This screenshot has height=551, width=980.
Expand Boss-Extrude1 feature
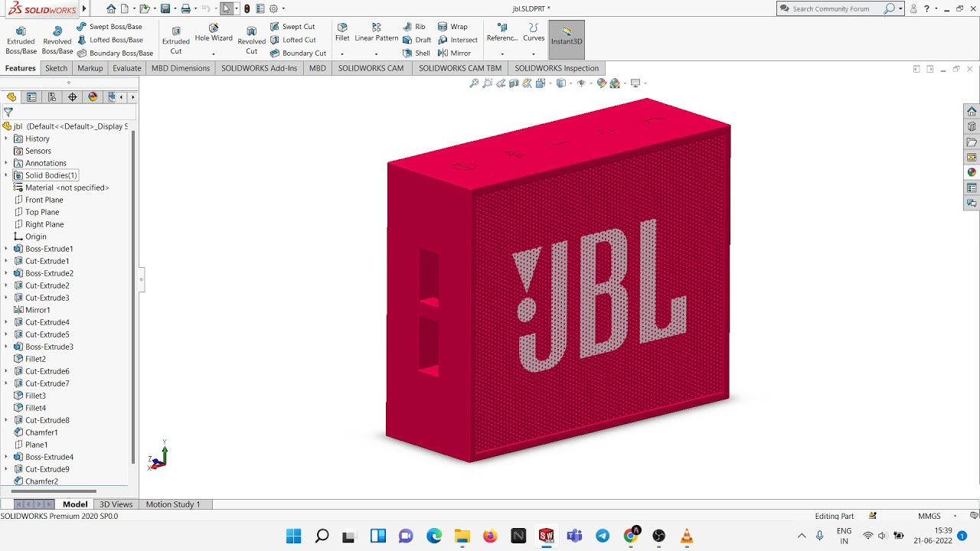click(6, 249)
